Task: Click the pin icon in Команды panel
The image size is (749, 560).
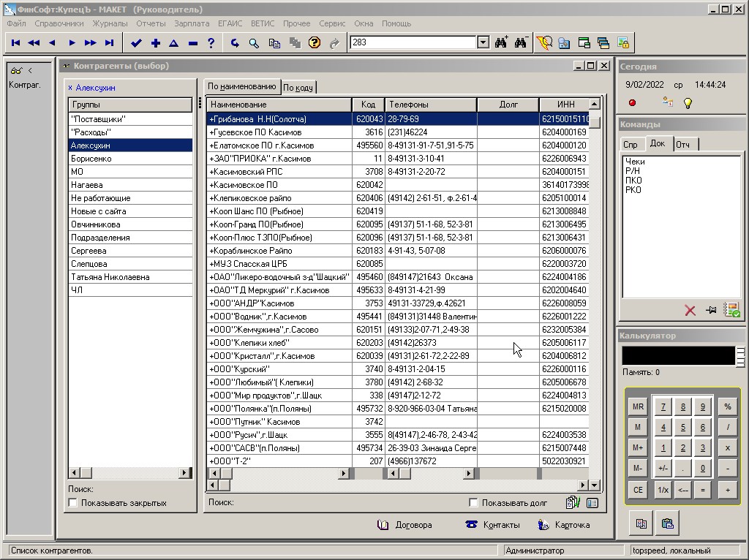Action: click(x=710, y=311)
